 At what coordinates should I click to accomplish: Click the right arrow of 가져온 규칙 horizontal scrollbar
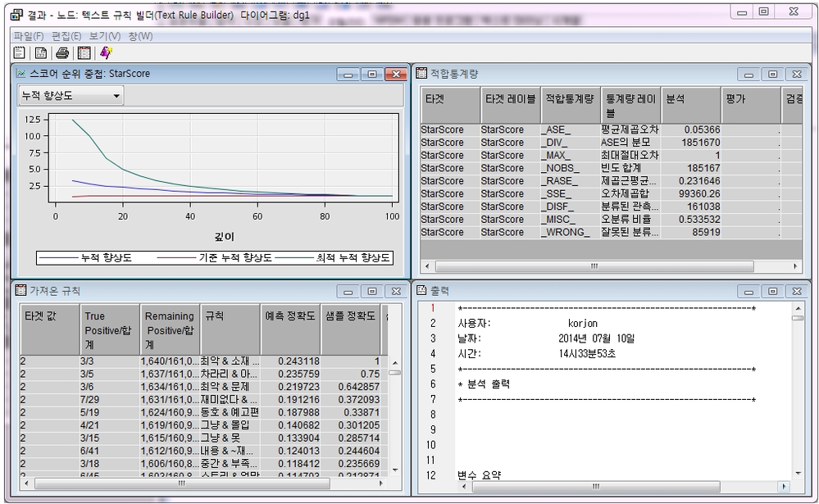point(381,484)
